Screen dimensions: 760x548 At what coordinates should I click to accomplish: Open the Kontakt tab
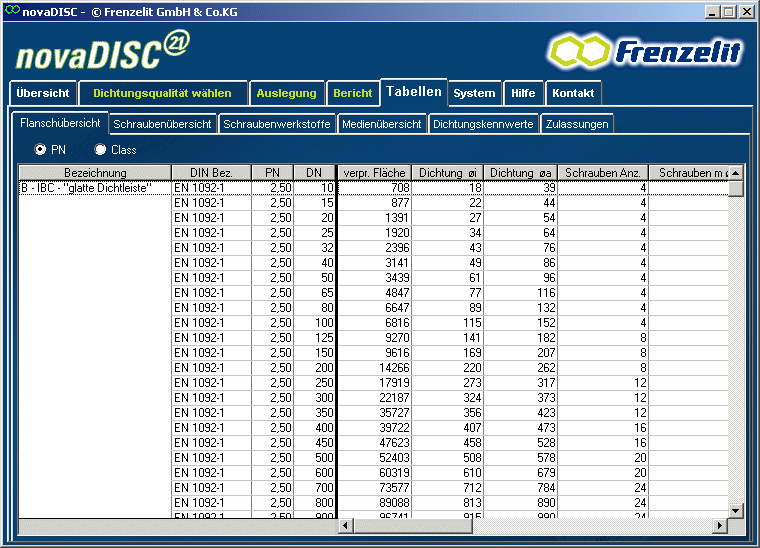(573, 93)
